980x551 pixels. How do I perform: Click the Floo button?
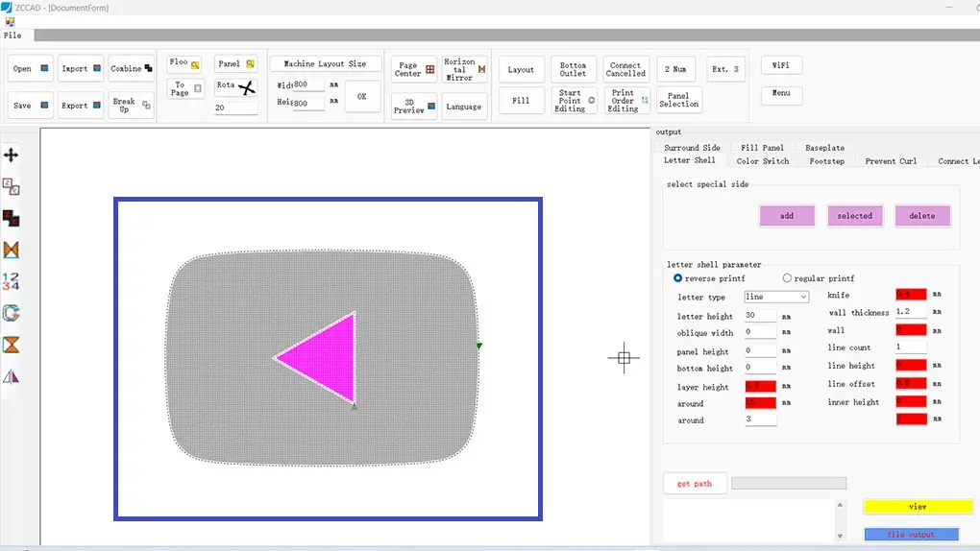[x=184, y=63]
